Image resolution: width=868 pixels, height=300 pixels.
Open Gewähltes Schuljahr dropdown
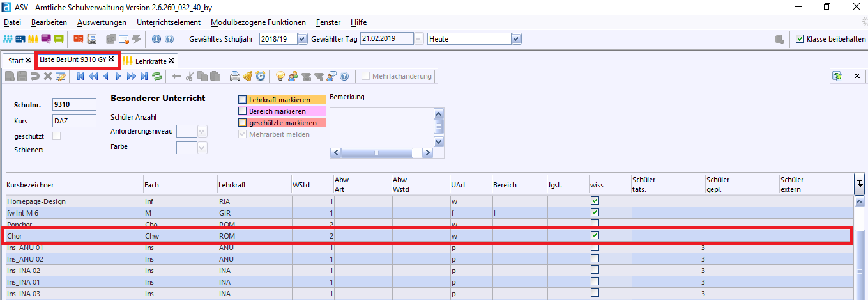coord(302,39)
